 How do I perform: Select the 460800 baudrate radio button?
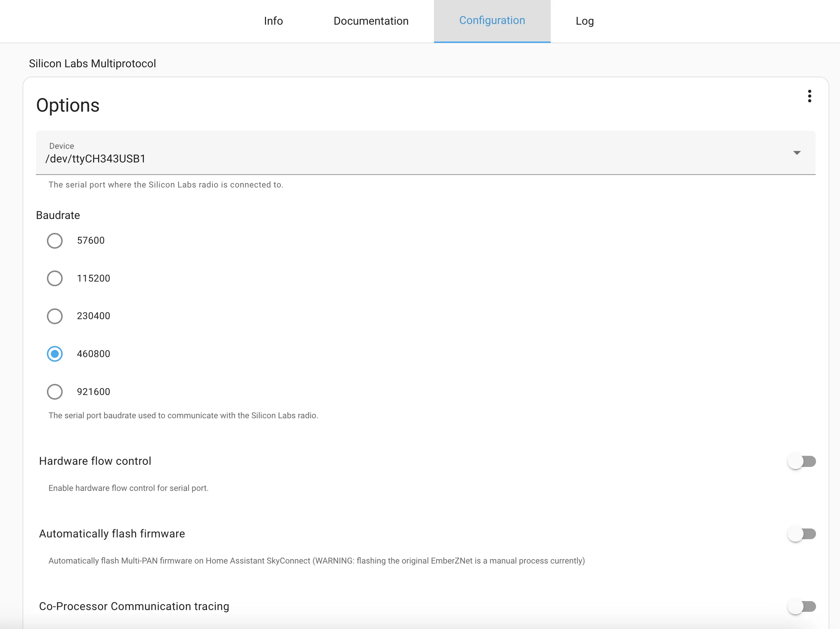(55, 354)
